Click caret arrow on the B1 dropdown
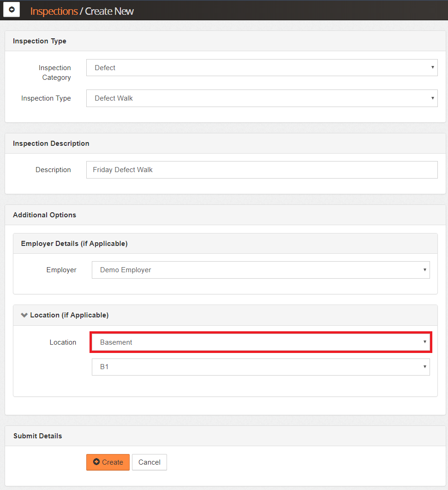448x490 pixels. [x=424, y=367]
